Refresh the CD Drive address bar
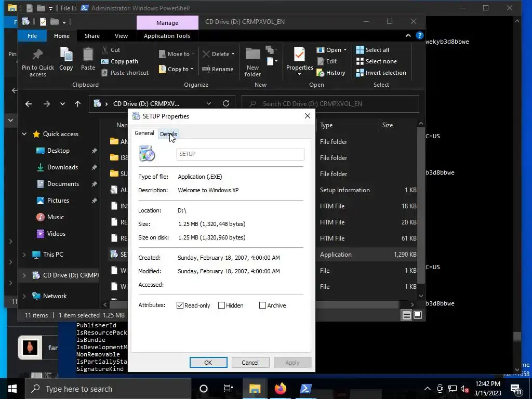 (x=226, y=103)
